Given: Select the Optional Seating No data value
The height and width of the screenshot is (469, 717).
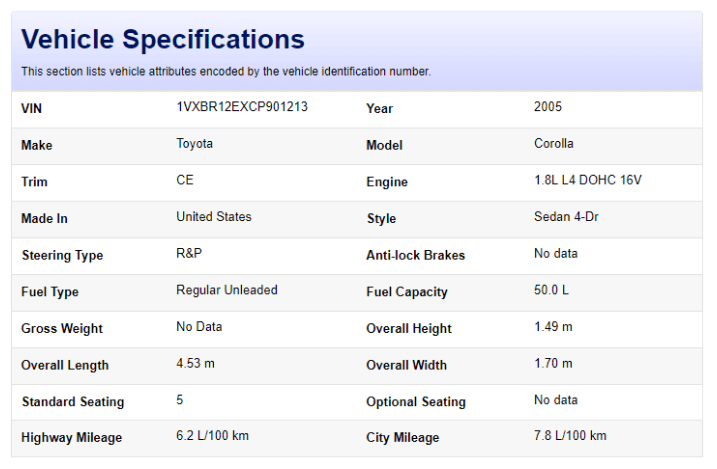Looking at the screenshot, I should point(556,400).
